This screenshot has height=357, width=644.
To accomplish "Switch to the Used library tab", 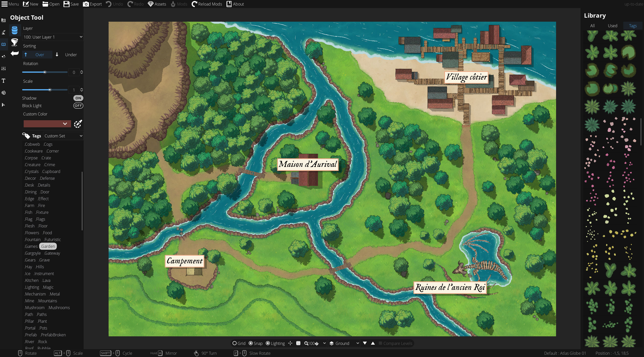I will click(x=612, y=26).
